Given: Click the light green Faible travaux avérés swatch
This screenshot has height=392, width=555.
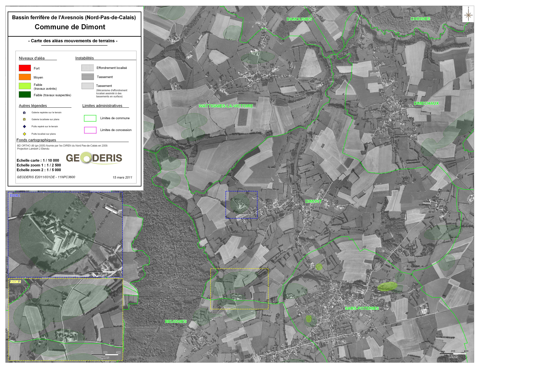Looking at the screenshot, I should pyautogui.click(x=25, y=86).
